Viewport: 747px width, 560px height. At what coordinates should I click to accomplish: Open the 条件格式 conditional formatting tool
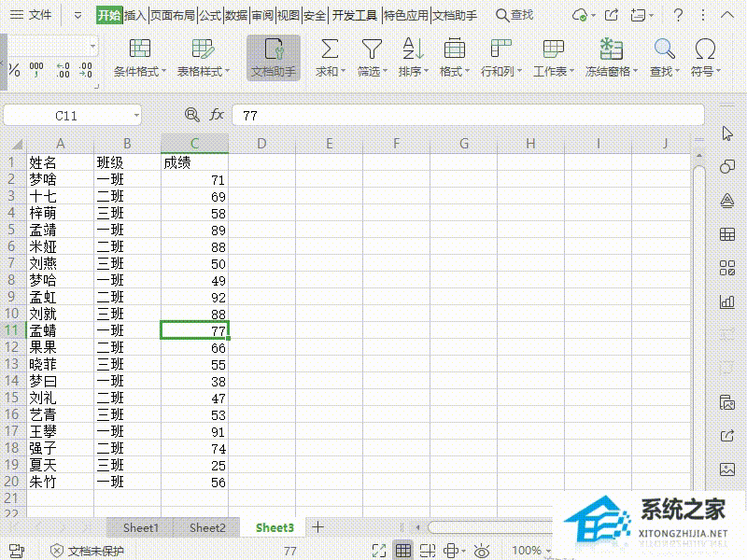[x=139, y=58]
